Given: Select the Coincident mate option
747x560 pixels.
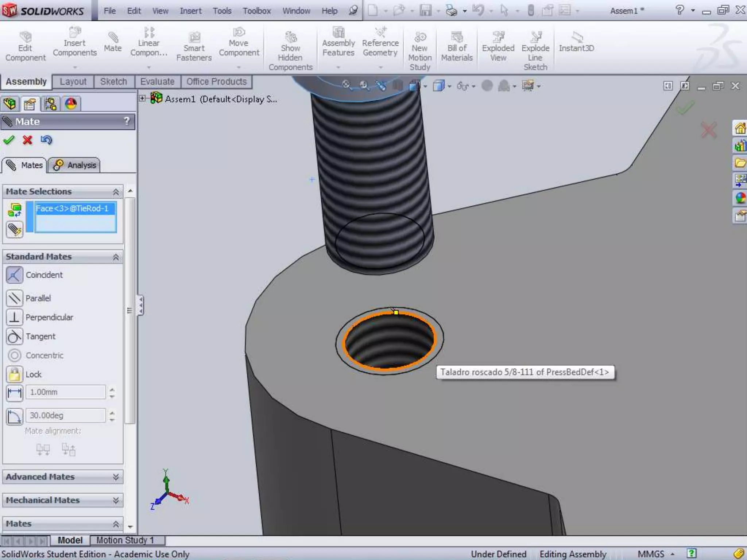Looking at the screenshot, I should [15, 275].
